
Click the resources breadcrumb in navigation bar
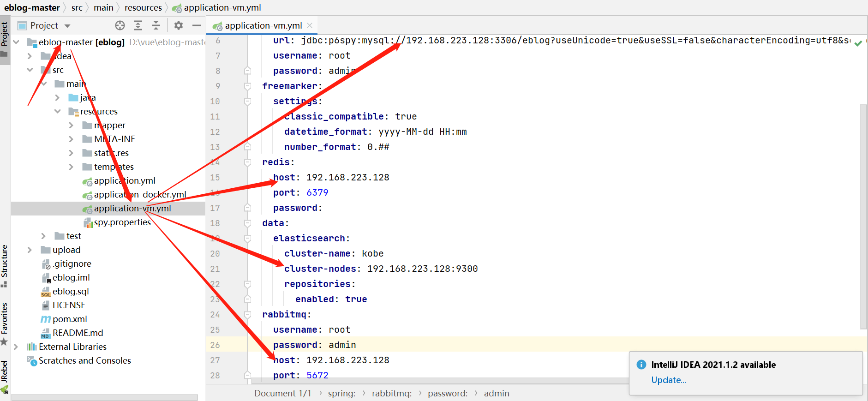coord(143,7)
